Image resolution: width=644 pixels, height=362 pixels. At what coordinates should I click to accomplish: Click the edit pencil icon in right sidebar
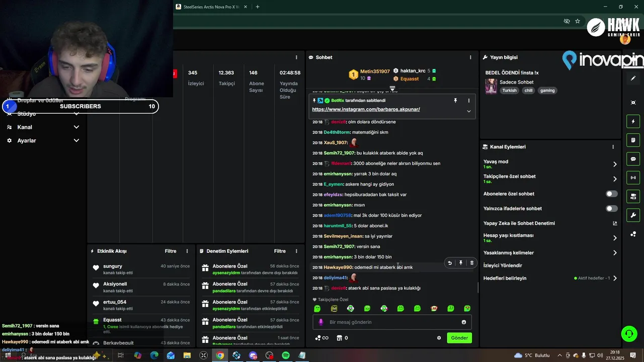(633, 78)
